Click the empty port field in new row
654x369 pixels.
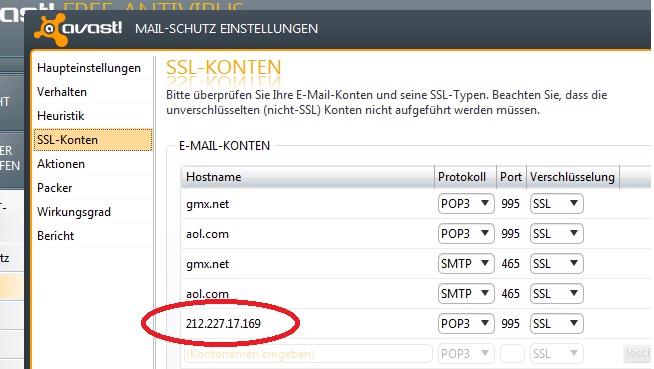click(512, 354)
